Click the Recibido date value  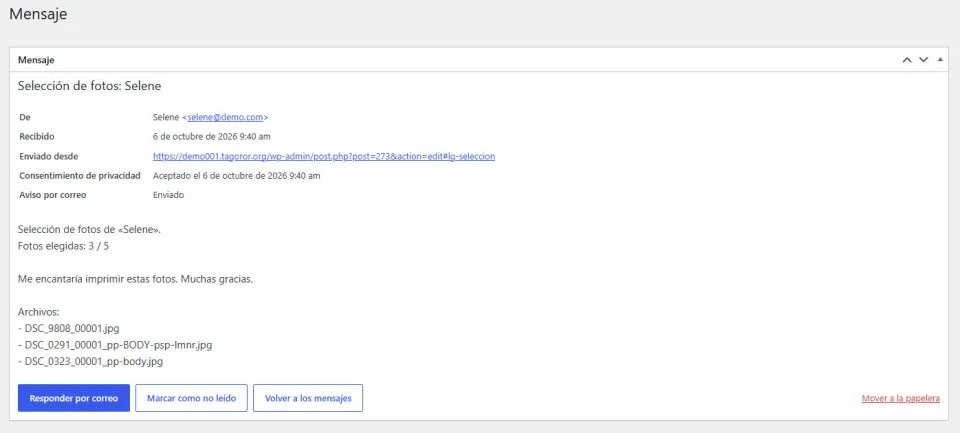212,137
